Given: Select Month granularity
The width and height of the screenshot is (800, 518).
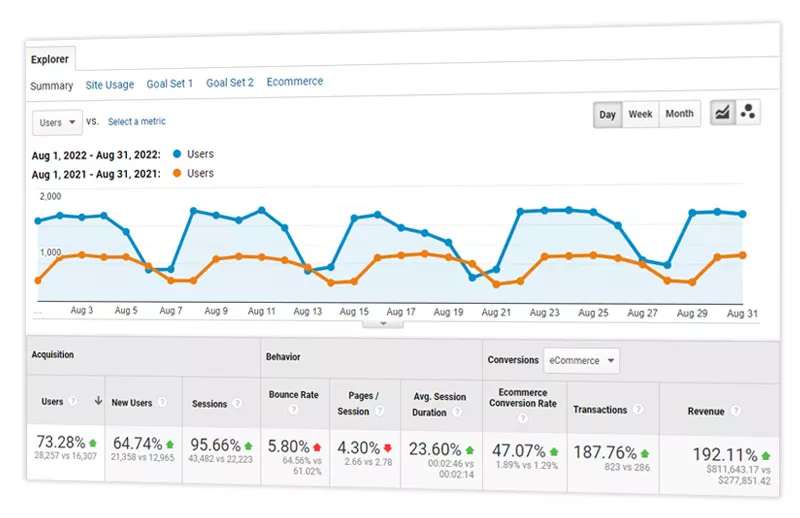Looking at the screenshot, I should [680, 113].
